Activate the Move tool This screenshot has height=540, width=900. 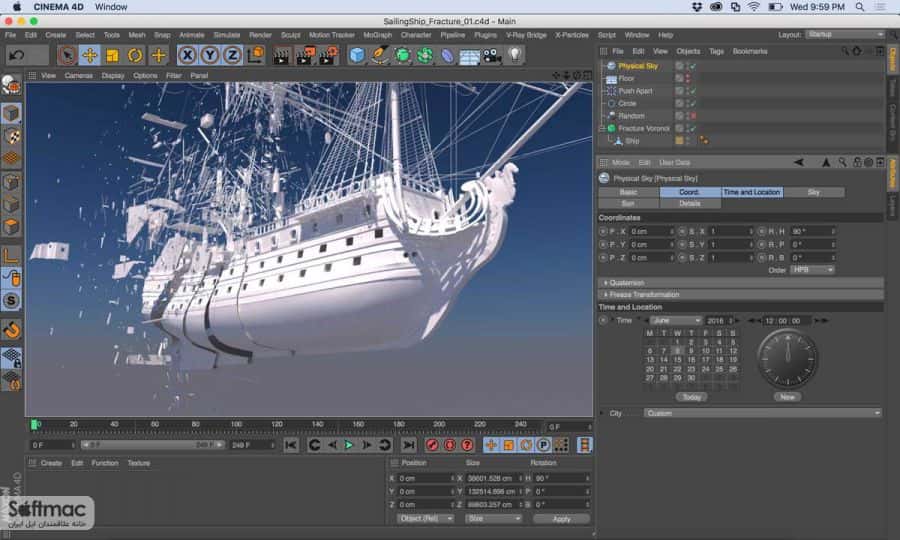[x=90, y=56]
